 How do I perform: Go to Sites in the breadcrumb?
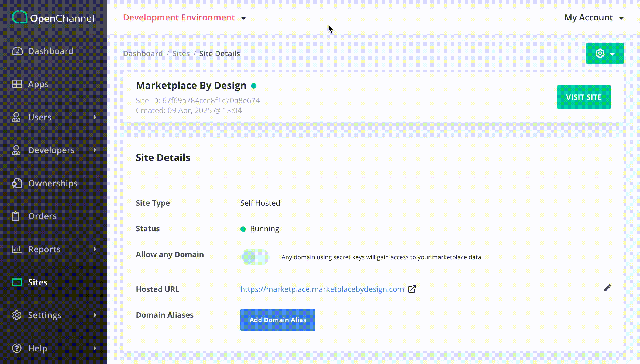181,54
